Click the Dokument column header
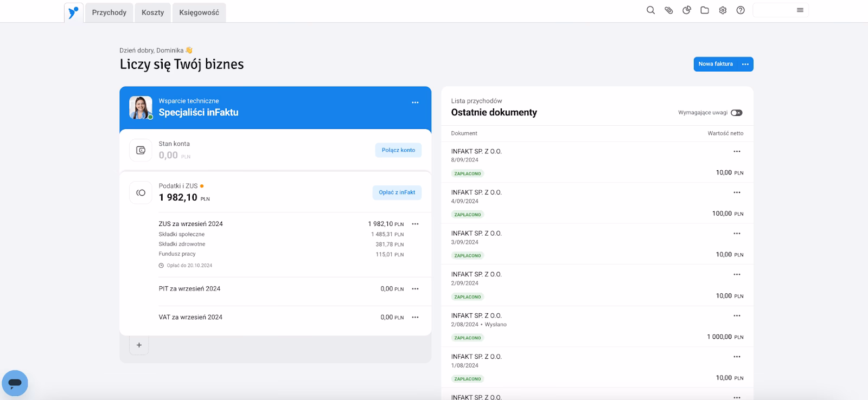This screenshot has width=868, height=400. pos(464,133)
